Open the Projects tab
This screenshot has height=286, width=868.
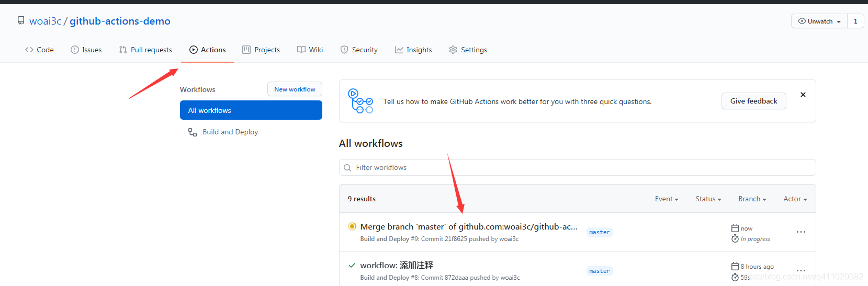[x=261, y=50]
